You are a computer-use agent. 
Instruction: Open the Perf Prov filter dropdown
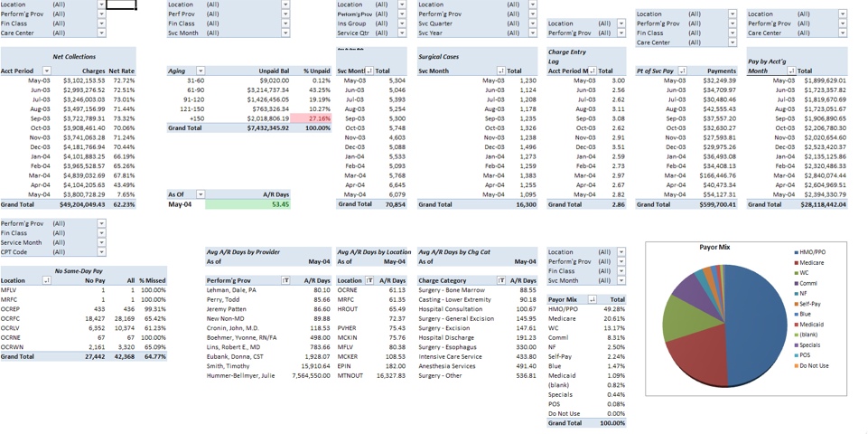285,14
